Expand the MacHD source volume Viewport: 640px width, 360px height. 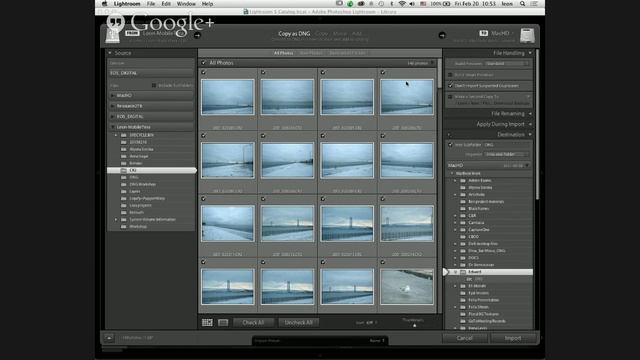[113, 96]
